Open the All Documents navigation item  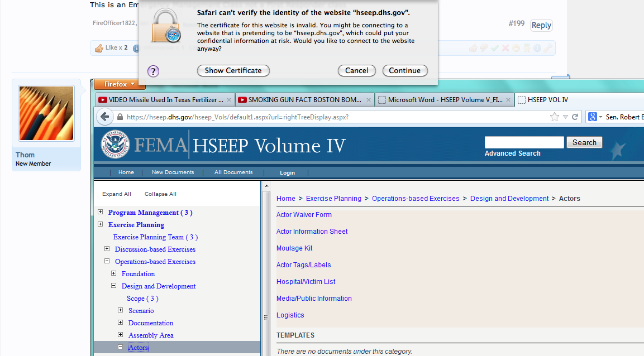click(x=233, y=172)
